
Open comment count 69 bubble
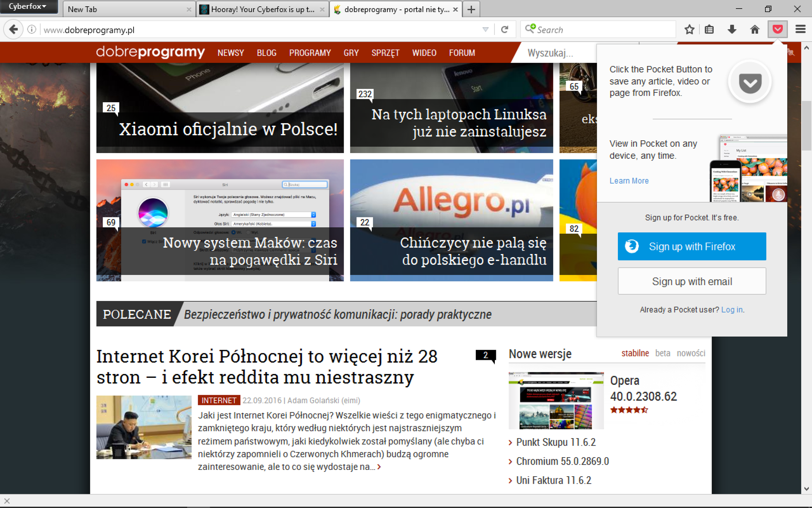pyautogui.click(x=111, y=223)
